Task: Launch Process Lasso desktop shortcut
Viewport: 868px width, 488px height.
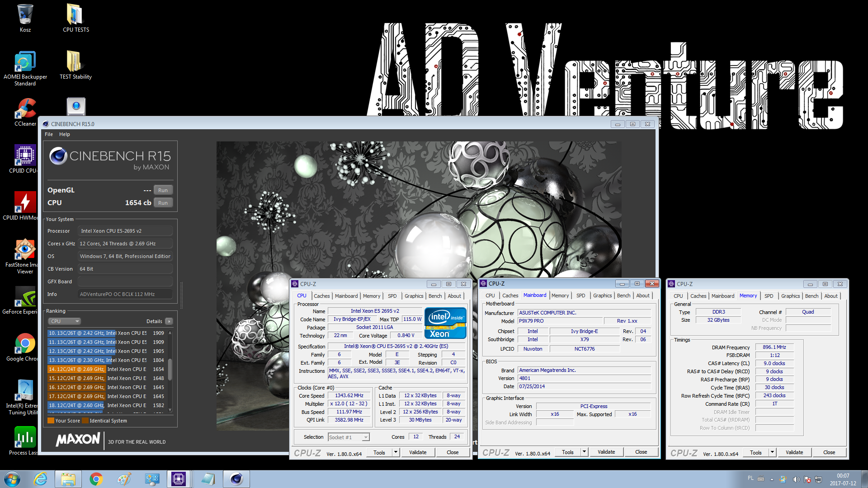Action: click(24, 441)
